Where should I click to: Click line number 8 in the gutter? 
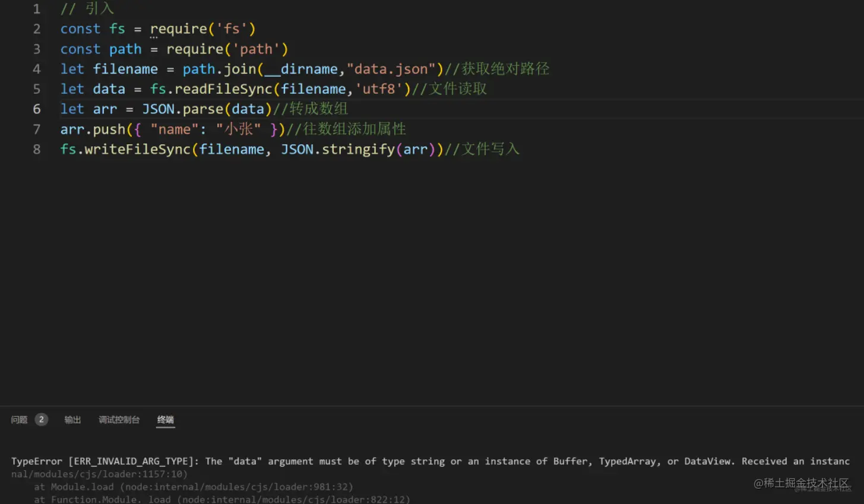click(37, 149)
